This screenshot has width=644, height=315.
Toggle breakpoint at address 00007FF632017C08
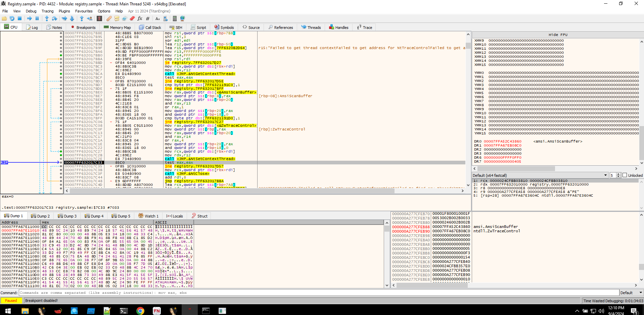point(61,125)
